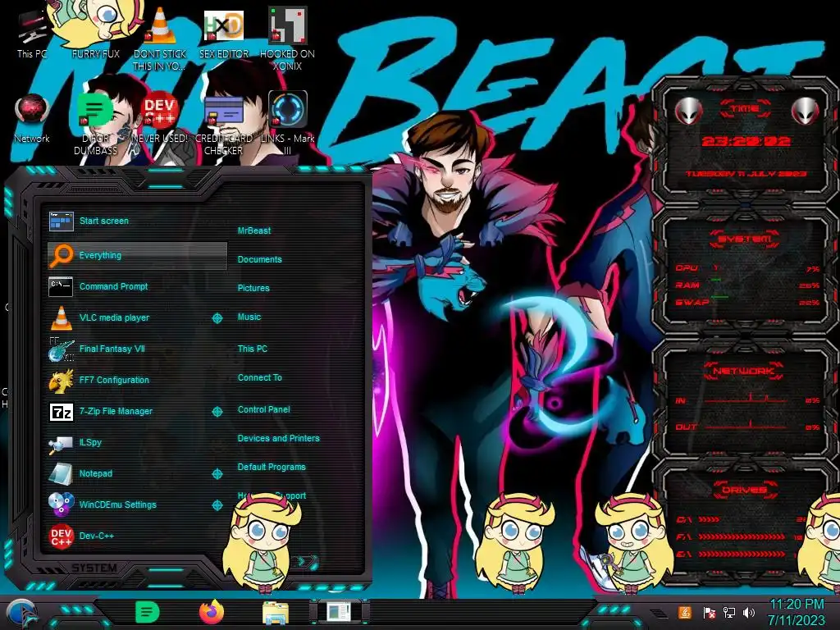Launch Firefox from the taskbar

pos(212,612)
